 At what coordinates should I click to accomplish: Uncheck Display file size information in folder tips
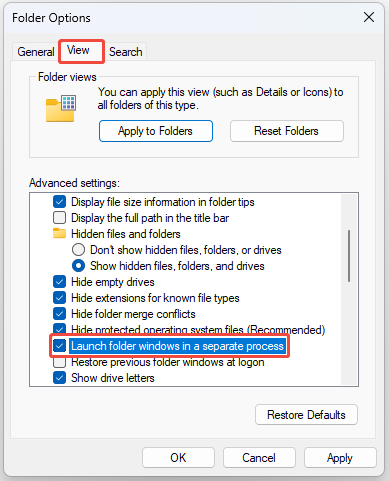(x=59, y=202)
